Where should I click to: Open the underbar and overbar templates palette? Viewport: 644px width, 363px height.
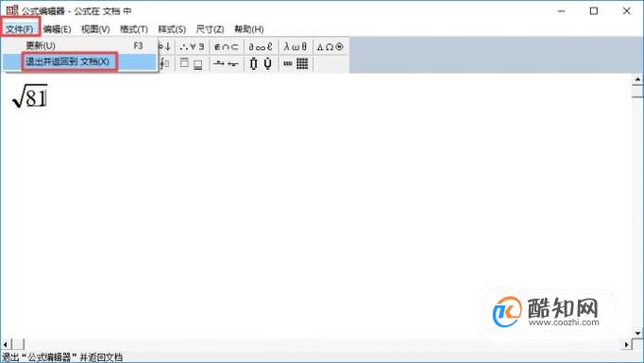pos(193,63)
